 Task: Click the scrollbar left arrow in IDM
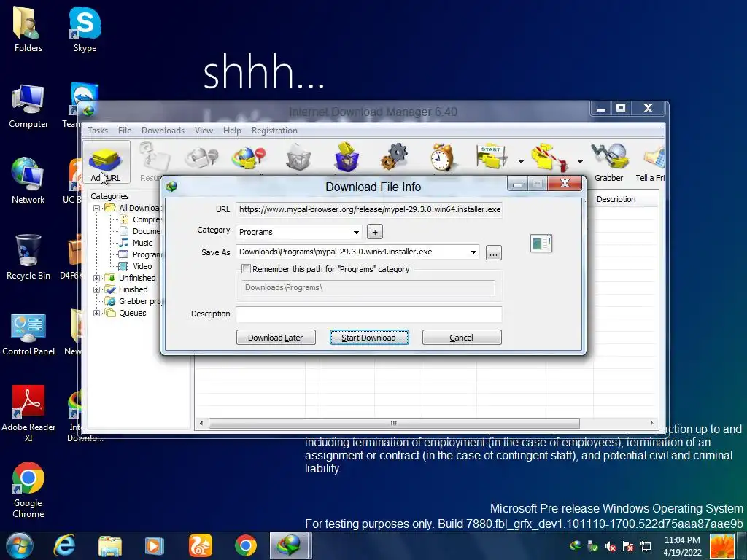(201, 423)
